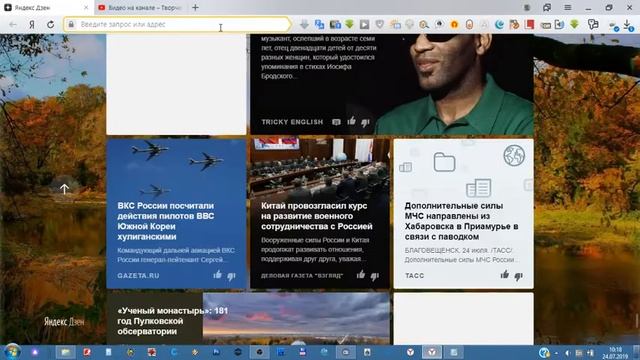Open the sunset sky image of Пулковская card
The height and width of the screenshot is (360, 640).
click(x=296, y=318)
